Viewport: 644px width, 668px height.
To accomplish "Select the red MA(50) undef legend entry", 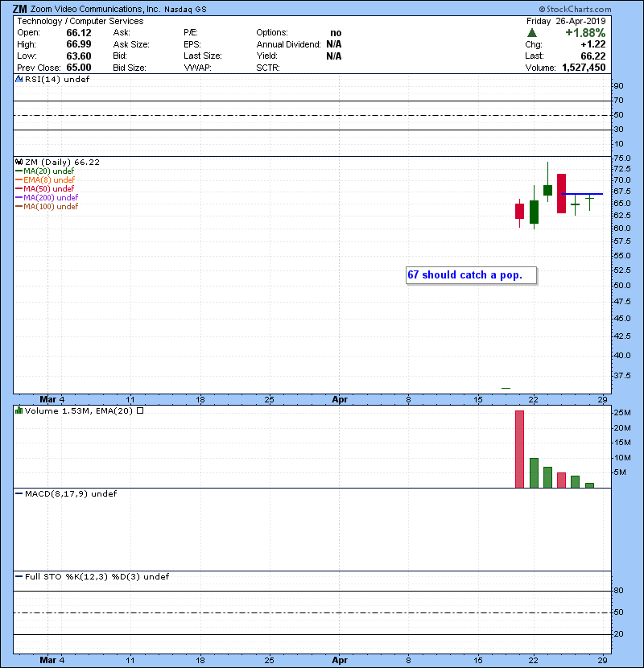I will 45,188.
